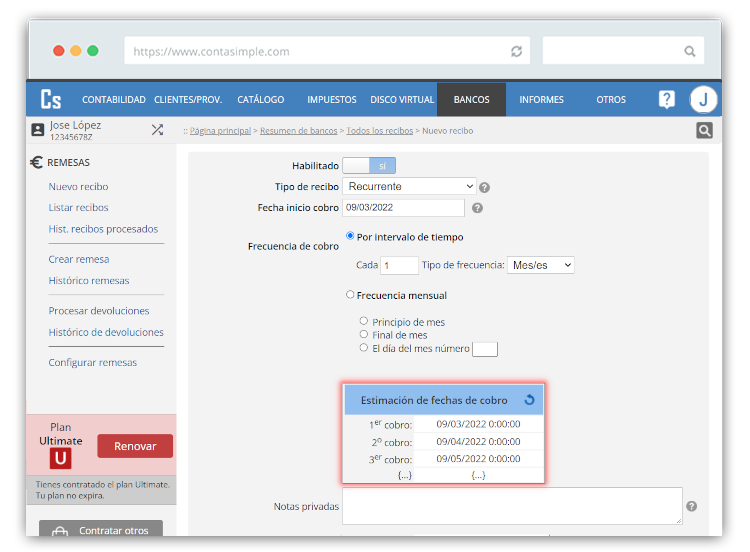Viewport: 750px width, 552px height.
Task: Click help icon next to Tipo de recibo
Action: [x=484, y=188]
